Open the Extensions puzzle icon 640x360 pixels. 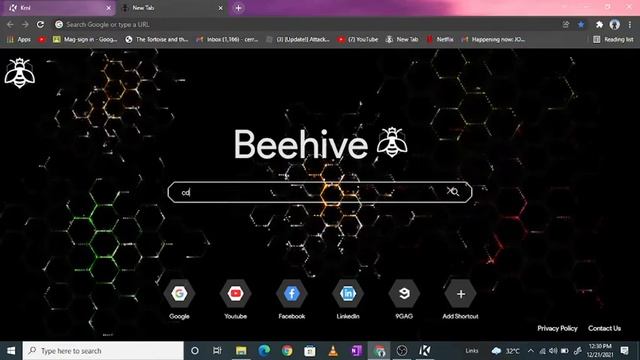click(x=599, y=24)
